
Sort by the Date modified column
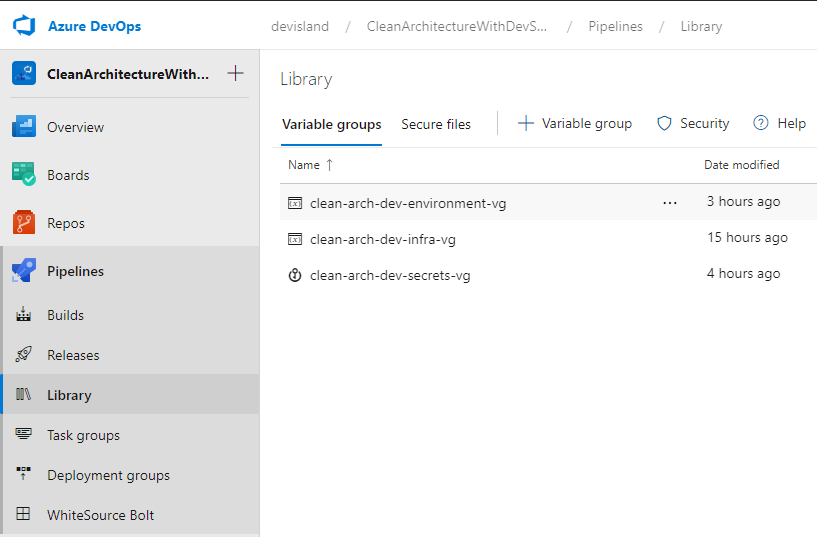click(741, 165)
